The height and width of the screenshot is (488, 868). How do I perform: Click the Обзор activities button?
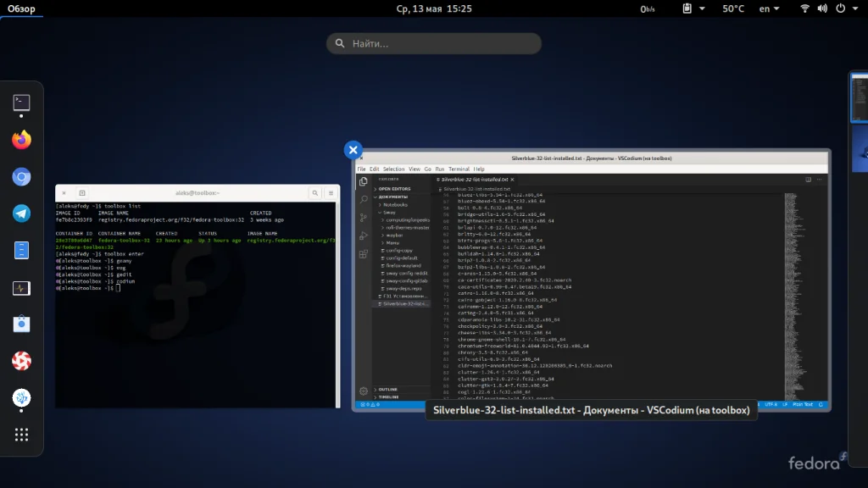(21, 8)
